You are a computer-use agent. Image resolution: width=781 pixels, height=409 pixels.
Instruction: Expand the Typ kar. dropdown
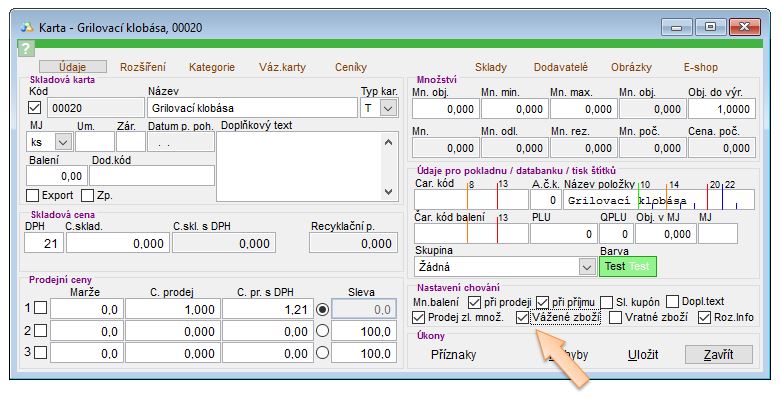coord(389,108)
